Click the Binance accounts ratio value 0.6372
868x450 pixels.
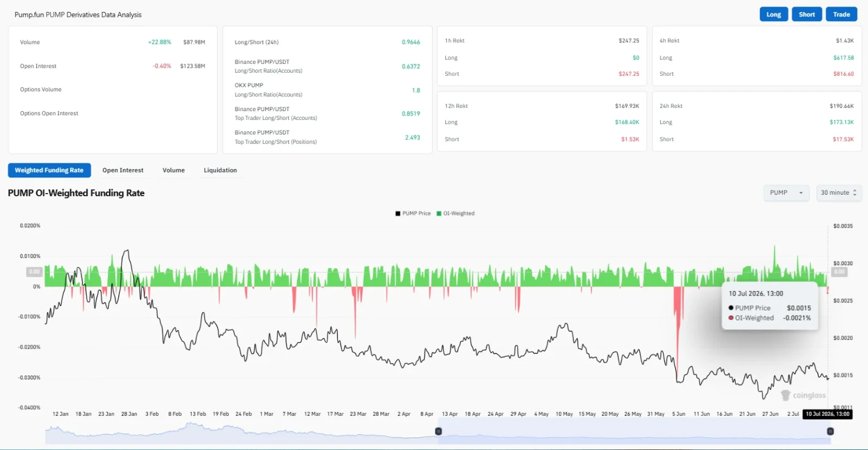point(411,67)
